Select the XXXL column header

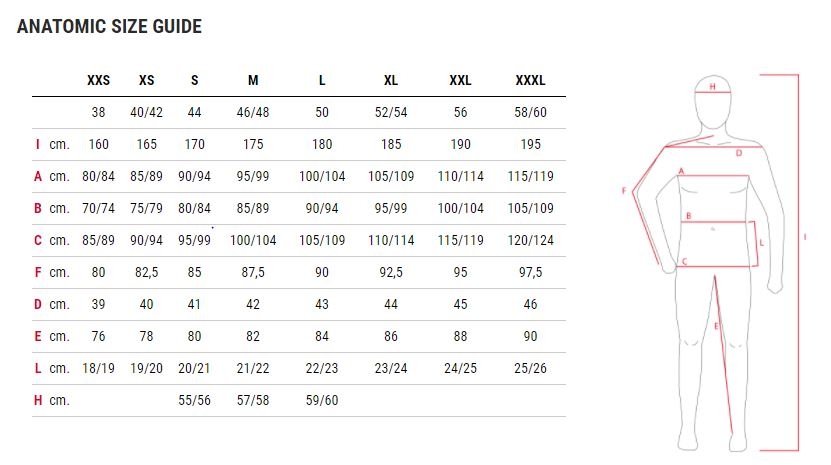pos(530,80)
